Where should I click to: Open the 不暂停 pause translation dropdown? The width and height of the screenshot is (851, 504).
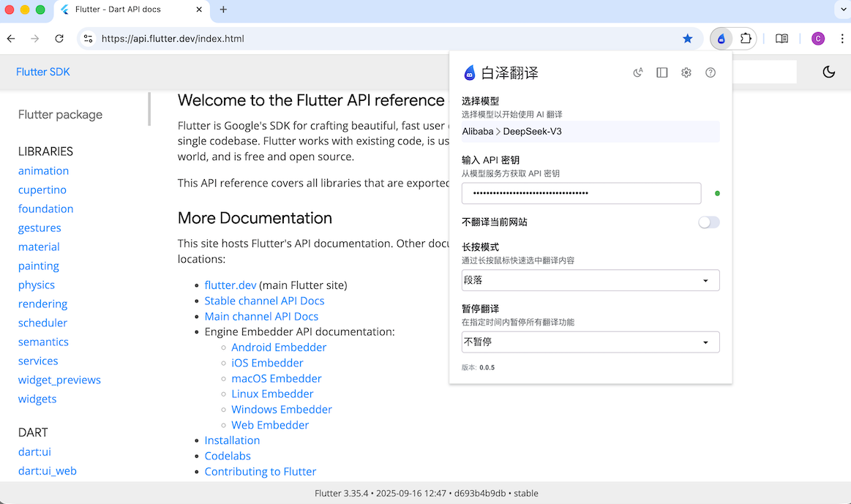(591, 342)
